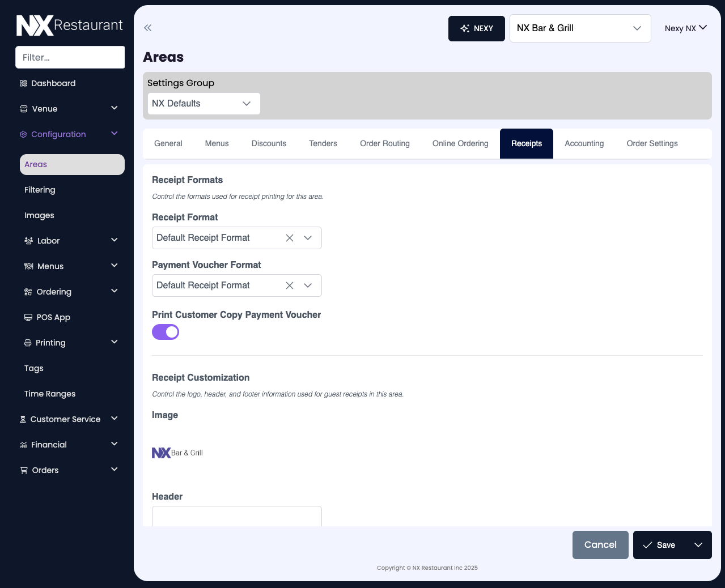
Task: Open the Settings Group dropdown
Action: click(203, 104)
